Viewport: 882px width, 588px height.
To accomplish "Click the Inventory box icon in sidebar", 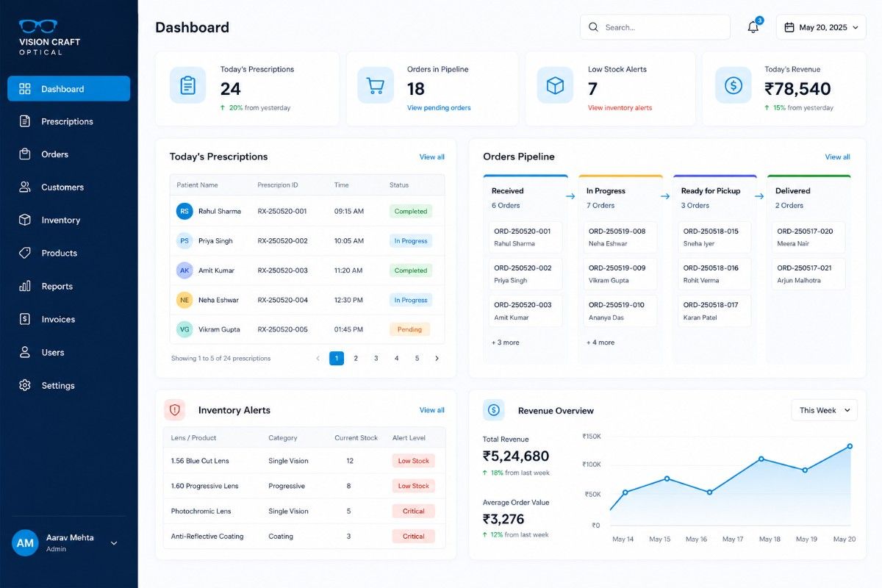I will [x=25, y=220].
